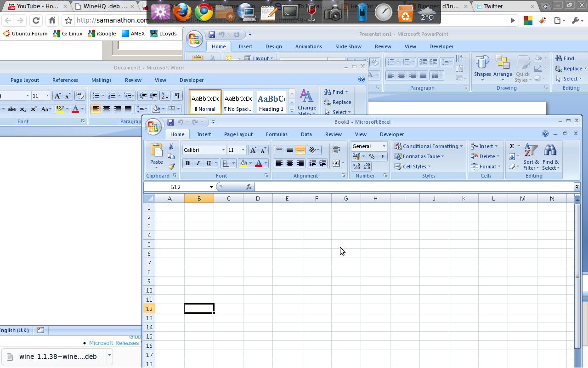588x368 pixels.
Task: Enable center text alignment
Action: [289, 163]
